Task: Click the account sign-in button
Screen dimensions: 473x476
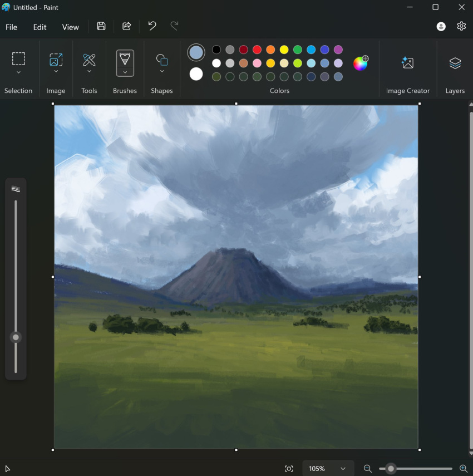Action: (441, 26)
